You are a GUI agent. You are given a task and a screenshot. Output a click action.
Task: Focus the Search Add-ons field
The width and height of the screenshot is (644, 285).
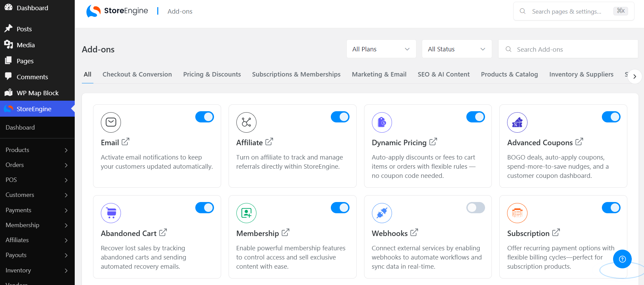click(x=568, y=49)
